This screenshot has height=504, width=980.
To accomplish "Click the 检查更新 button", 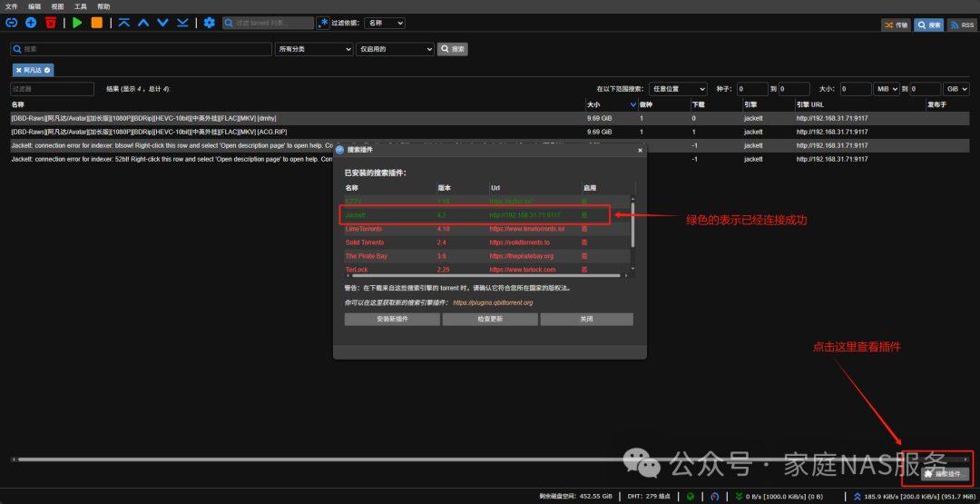I will point(490,319).
